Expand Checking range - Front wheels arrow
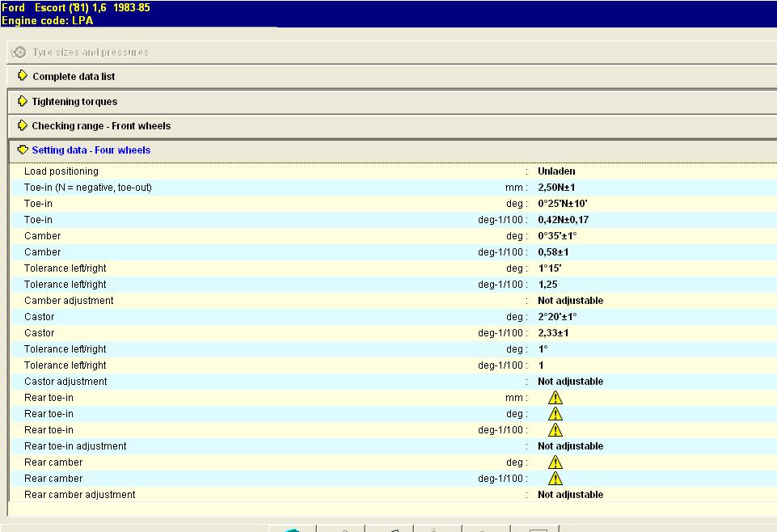The width and height of the screenshot is (777, 532). [x=23, y=125]
